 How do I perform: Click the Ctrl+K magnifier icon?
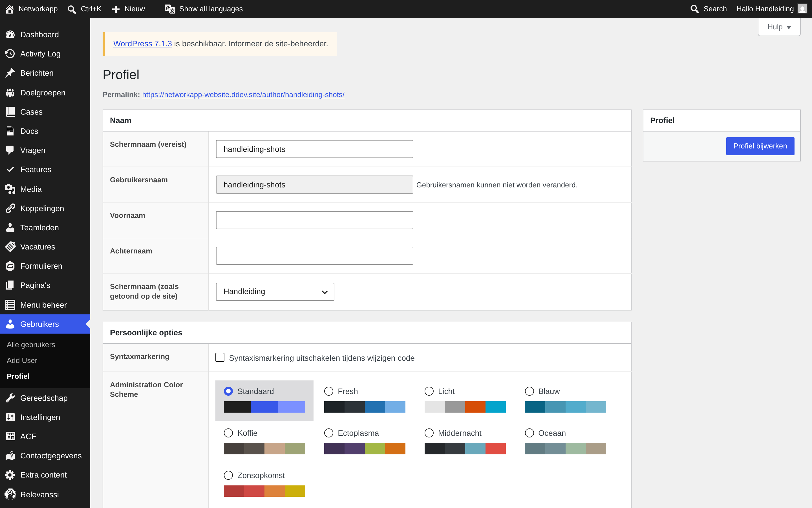pyautogui.click(x=72, y=9)
